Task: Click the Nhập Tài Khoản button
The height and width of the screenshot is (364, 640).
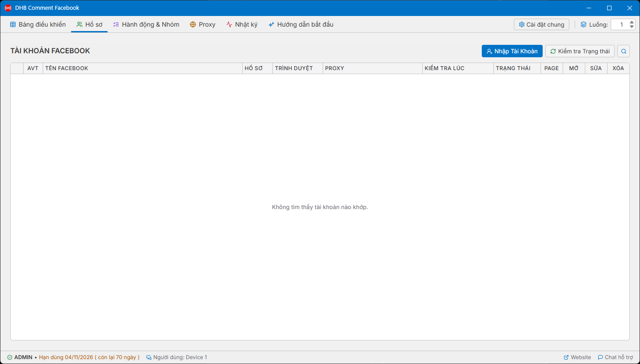Action: pyautogui.click(x=512, y=51)
